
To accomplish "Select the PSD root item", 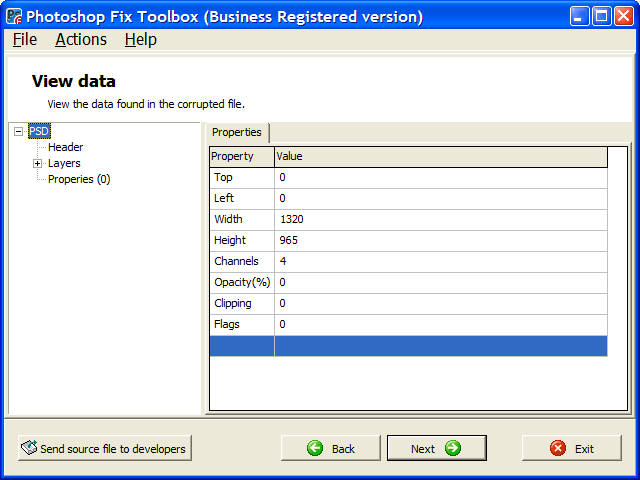I will tap(39, 131).
